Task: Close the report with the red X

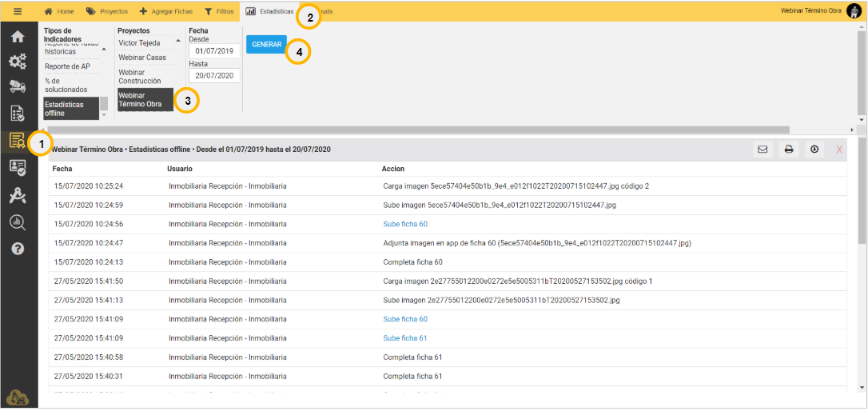Action: tap(838, 150)
